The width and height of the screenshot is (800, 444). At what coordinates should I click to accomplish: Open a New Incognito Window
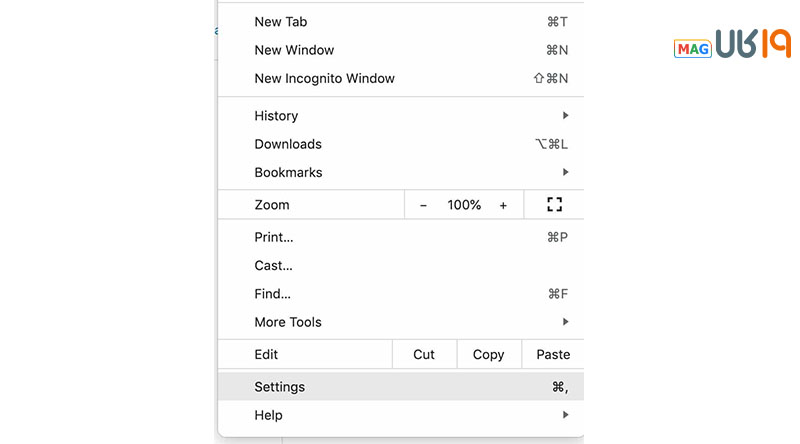click(x=324, y=78)
